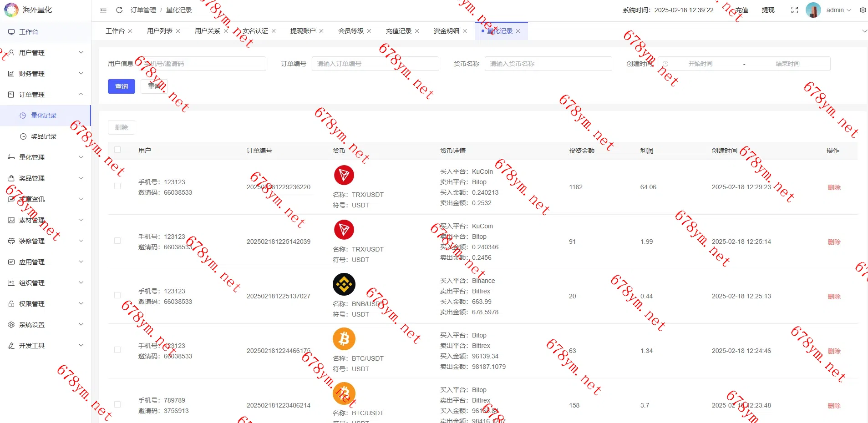Click the 重置 button
This screenshot has width=868, height=423.
click(x=154, y=86)
